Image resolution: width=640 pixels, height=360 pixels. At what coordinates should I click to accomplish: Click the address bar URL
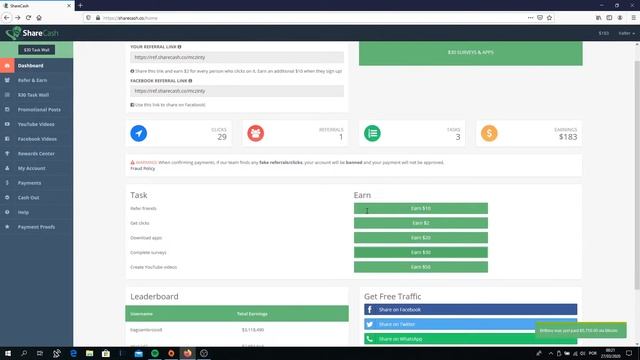[x=130, y=18]
